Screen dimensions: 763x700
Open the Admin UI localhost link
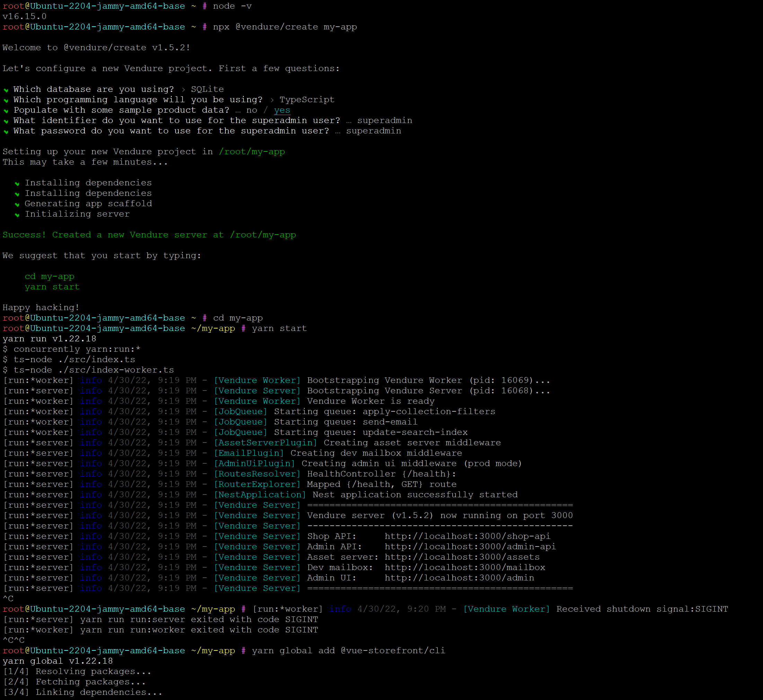459,578
